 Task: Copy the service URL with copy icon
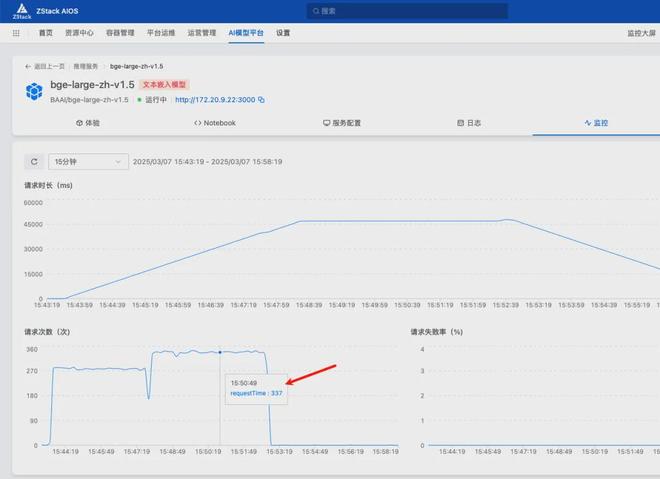261,100
